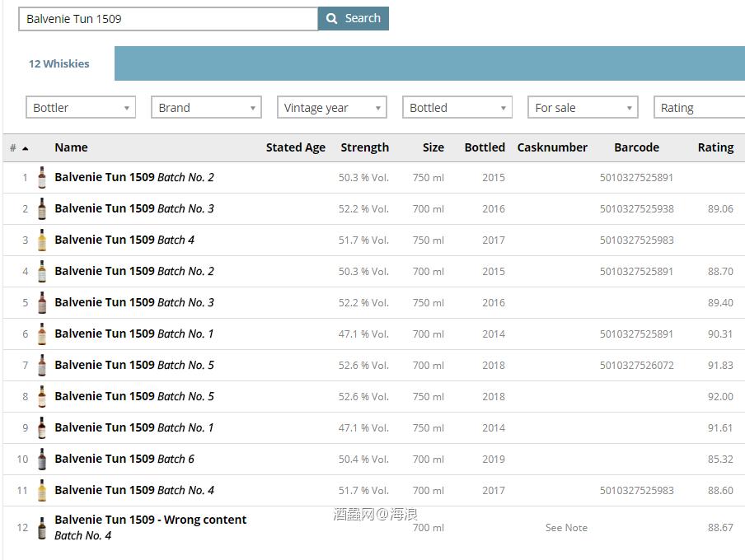Click rating value 91.61

tap(720, 428)
